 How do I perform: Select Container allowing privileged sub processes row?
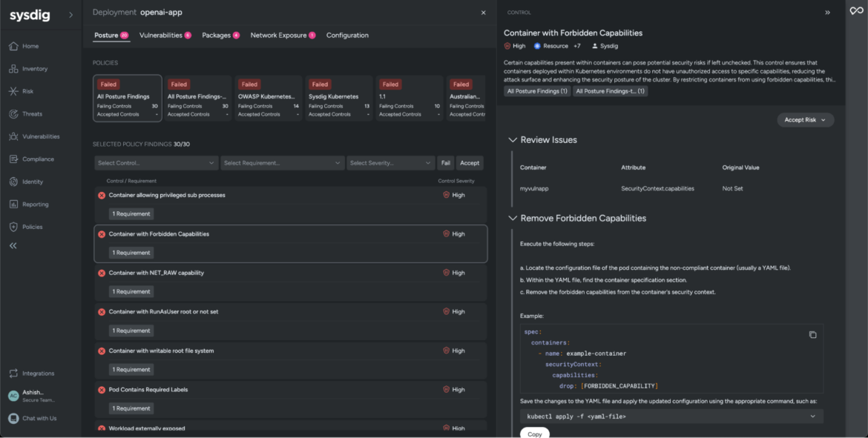pos(291,205)
